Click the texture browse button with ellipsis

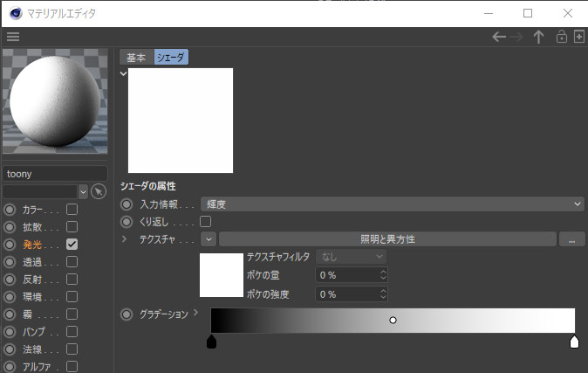[x=571, y=238]
